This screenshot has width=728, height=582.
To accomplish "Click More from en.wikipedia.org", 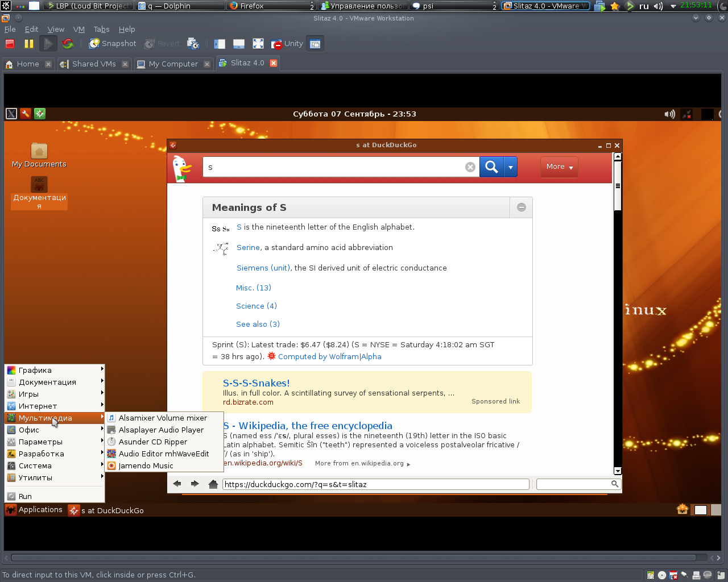I will [362, 464].
